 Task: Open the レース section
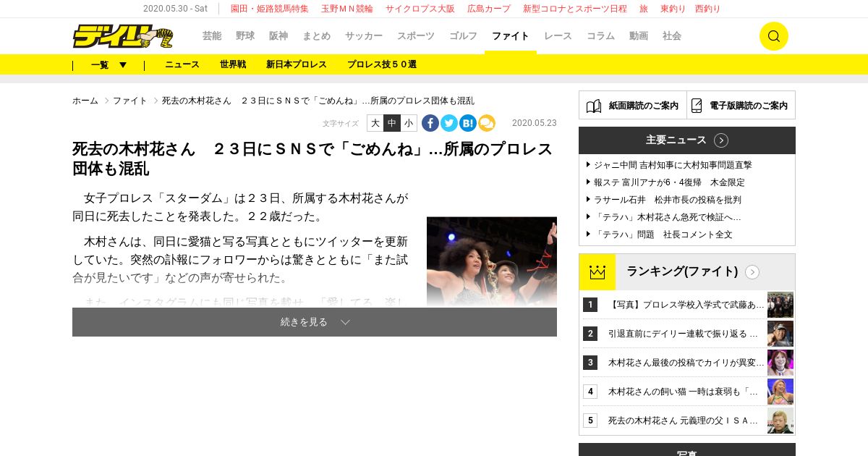point(558,36)
